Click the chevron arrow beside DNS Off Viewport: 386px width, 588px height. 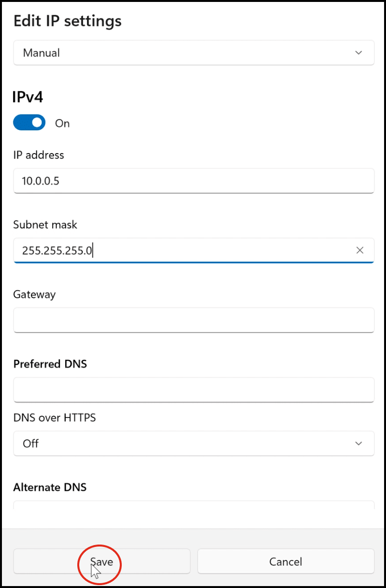point(358,443)
